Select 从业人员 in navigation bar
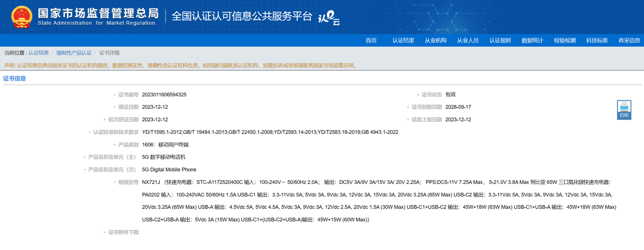The height and width of the screenshot is (250, 644). (x=468, y=41)
